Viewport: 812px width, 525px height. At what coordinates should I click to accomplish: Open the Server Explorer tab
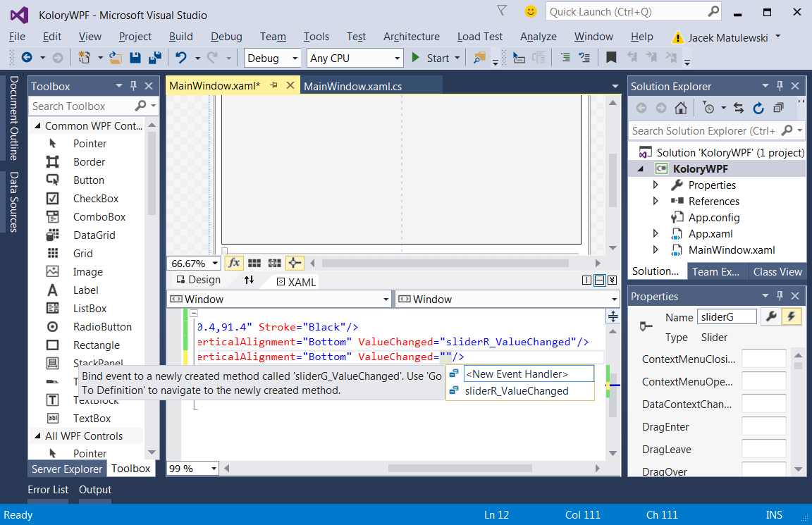click(67, 469)
